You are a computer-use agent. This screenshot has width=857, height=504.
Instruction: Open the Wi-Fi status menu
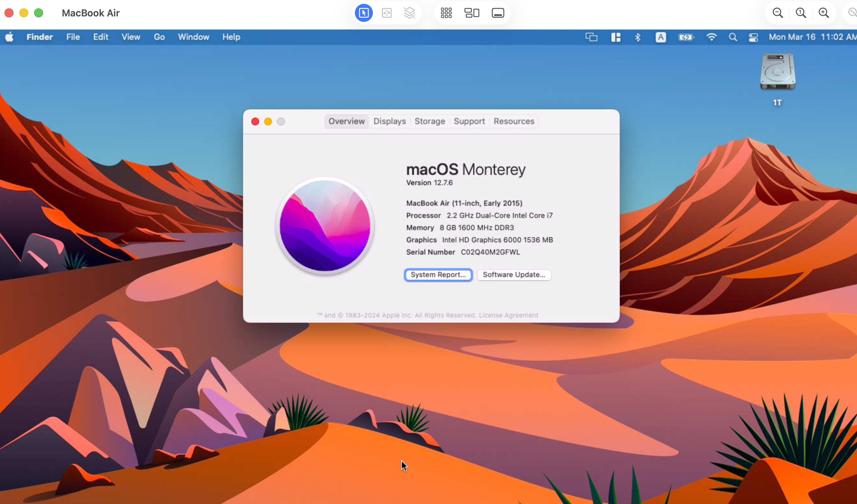pyautogui.click(x=711, y=37)
